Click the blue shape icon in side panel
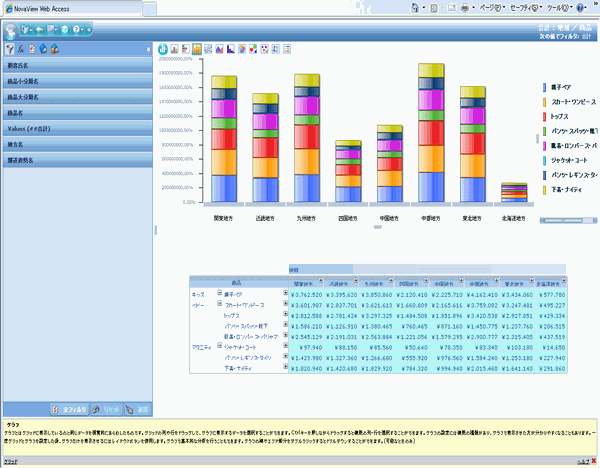 click(43, 49)
